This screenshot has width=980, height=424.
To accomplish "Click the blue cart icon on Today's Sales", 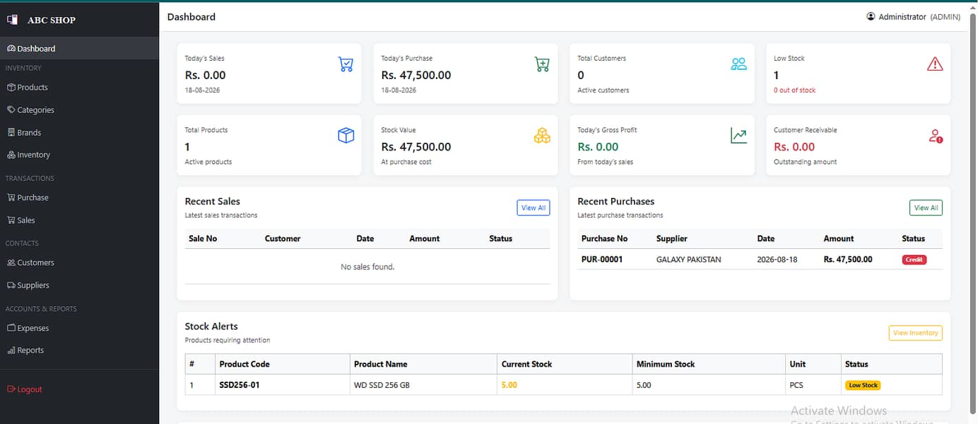I will (x=346, y=64).
